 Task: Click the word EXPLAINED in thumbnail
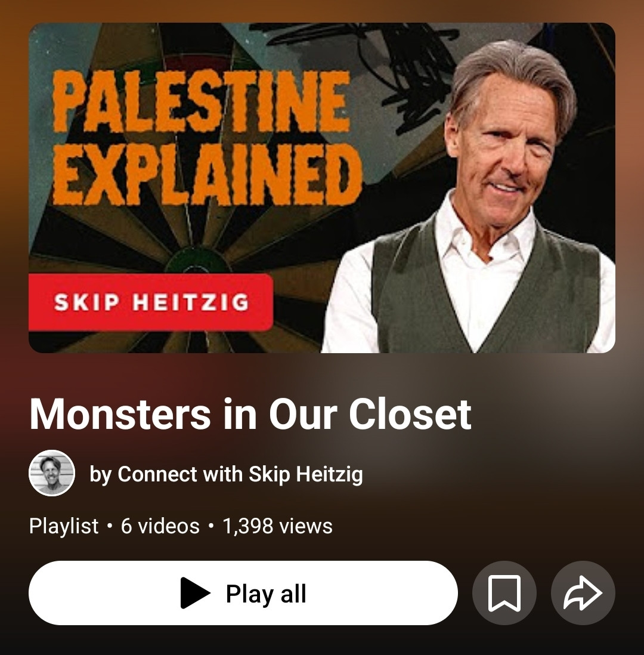point(208,175)
